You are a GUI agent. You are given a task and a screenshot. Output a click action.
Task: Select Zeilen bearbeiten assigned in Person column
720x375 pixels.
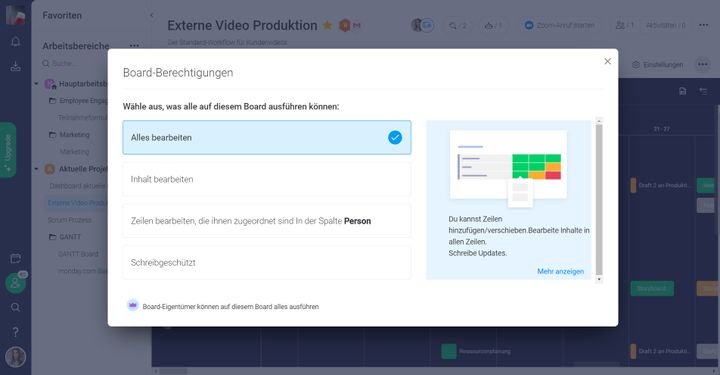[x=267, y=221]
